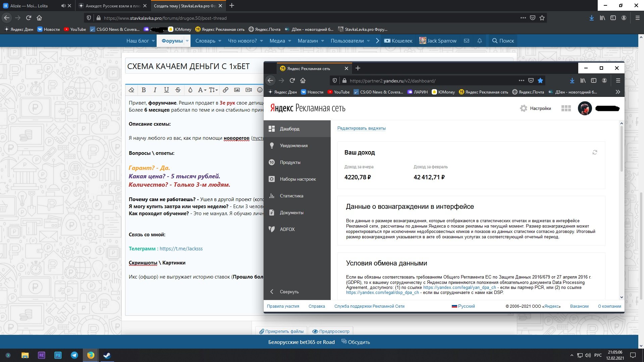Toggle italic formatting in forum editor
This screenshot has width=644, height=362.
pos(155,90)
